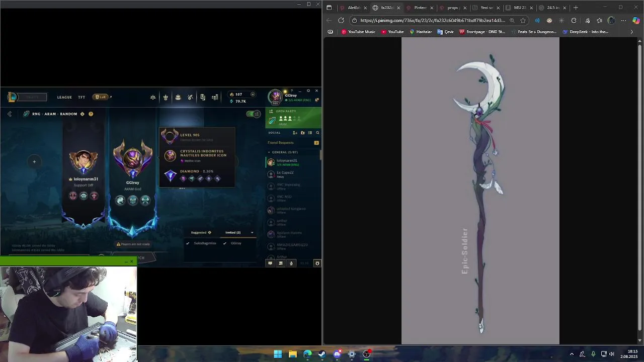Open the lotus-shaped icon in the client navigation bar
Viewport: 644px width, 362px height.
(x=153, y=97)
